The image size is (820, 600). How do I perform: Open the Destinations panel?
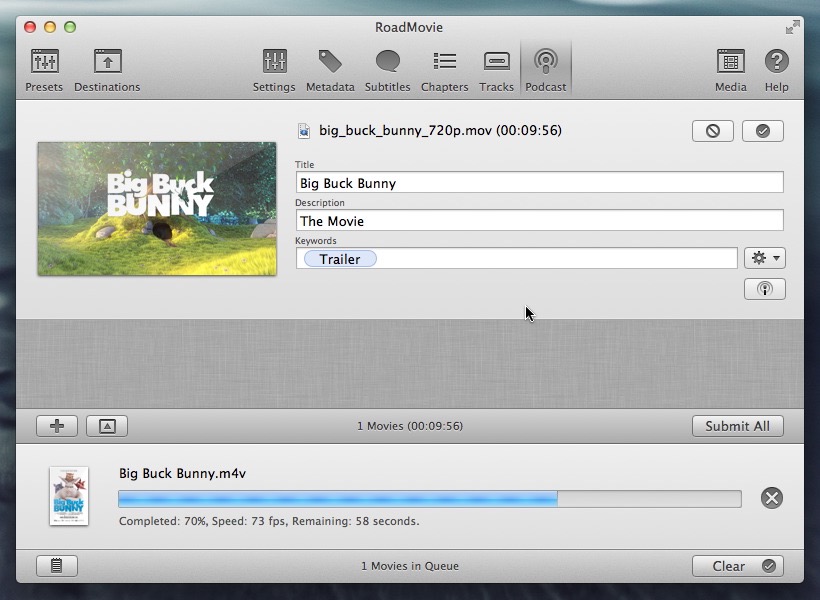point(107,70)
